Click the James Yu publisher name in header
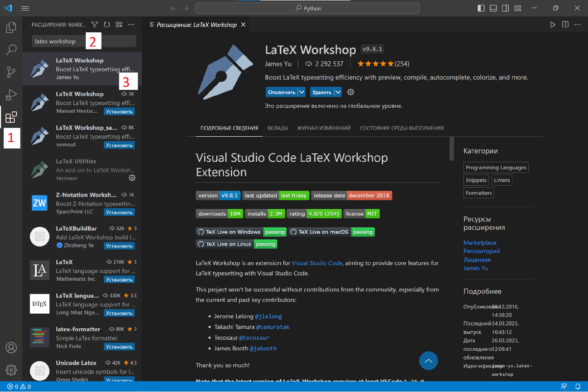 [x=278, y=64]
